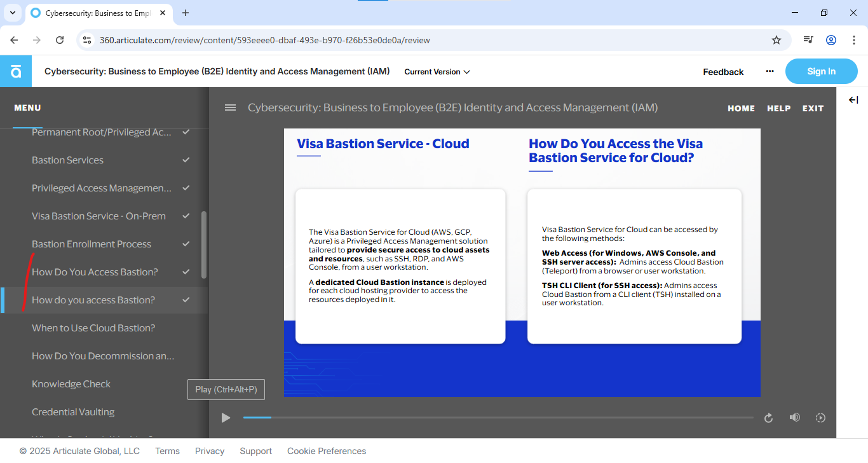Viewport: 868px width, 463px height.
Task: Click the How Do You Access heading
Action: point(616,151)
